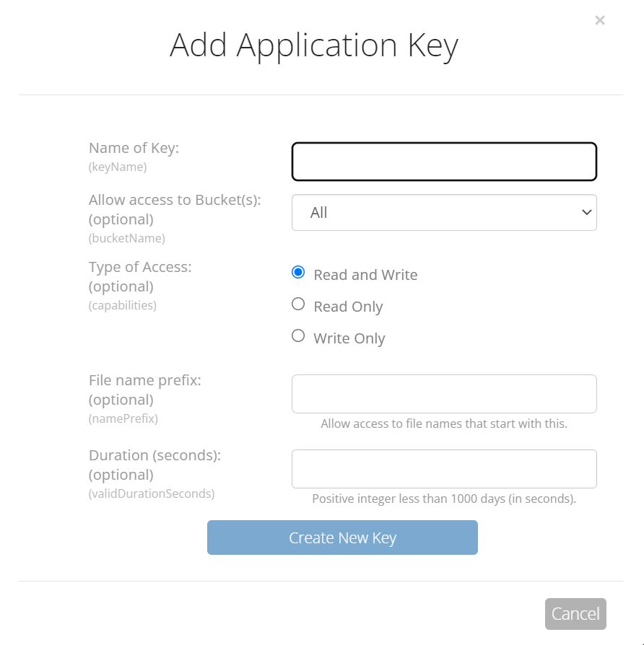Click the Add Application Key heading
644x645 pixels.
[314, 45]
